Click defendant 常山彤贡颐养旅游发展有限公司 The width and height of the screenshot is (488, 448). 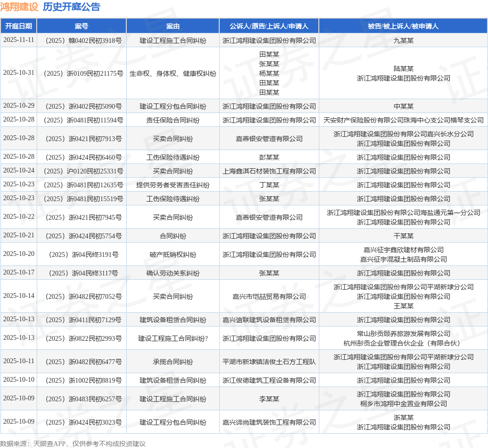[403, 334]
